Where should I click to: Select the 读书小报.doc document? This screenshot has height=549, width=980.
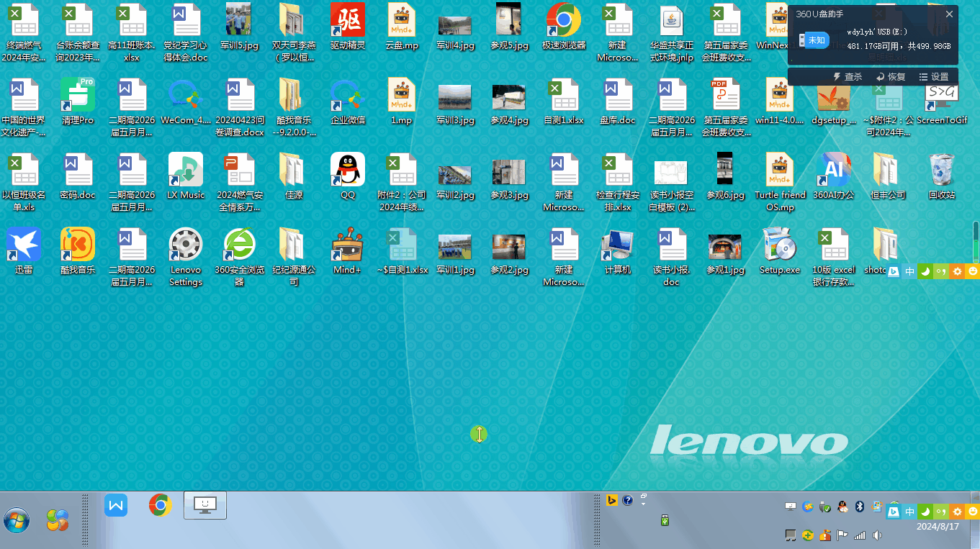pos(671,258)
